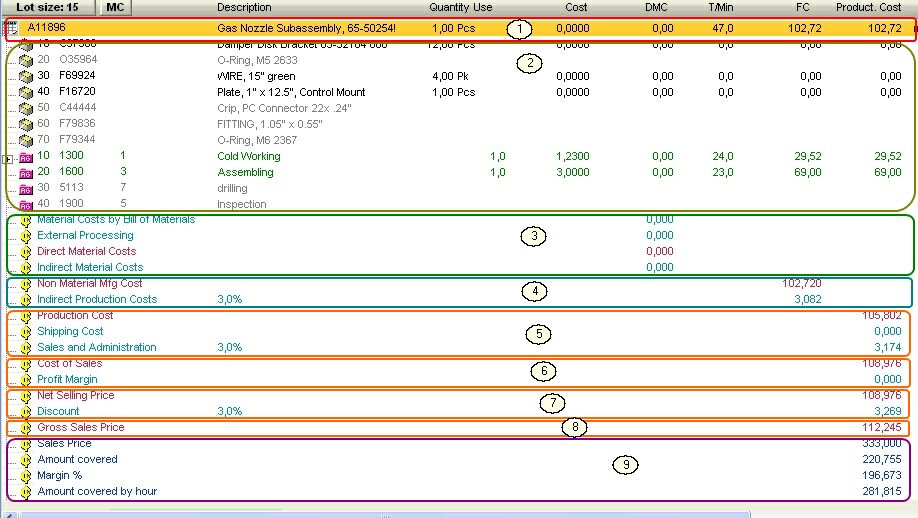Viewport: 918px width, 518px height.
Task: Click the pink AG icon for Assembling
Action: coord(26,173)
